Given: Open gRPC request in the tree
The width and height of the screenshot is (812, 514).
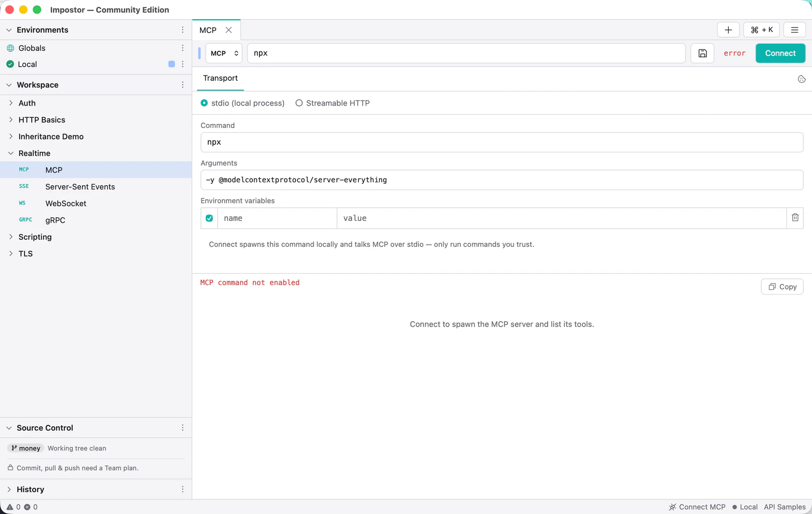Looking at the screenshot, I should [x=96, y=220].
